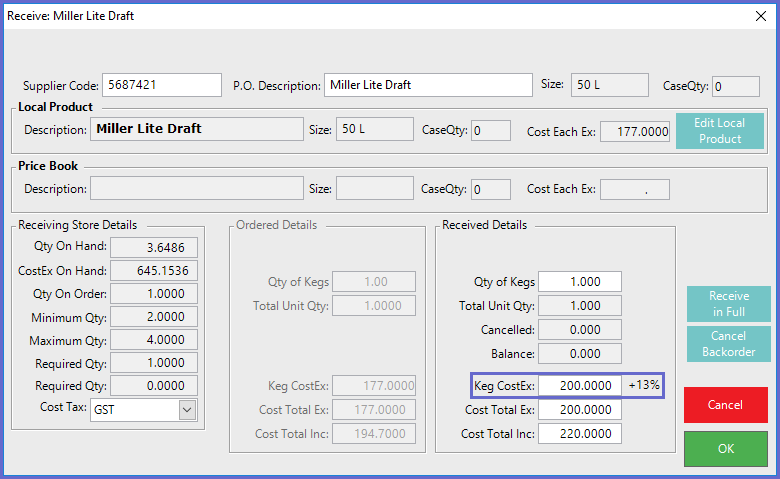
Task: Select the P.O. Description text field
Action: pos(427,85)
